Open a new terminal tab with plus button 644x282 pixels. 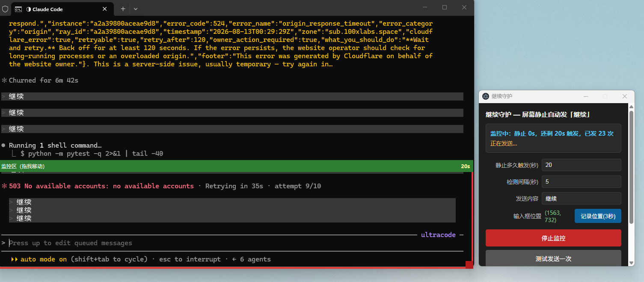123,9
